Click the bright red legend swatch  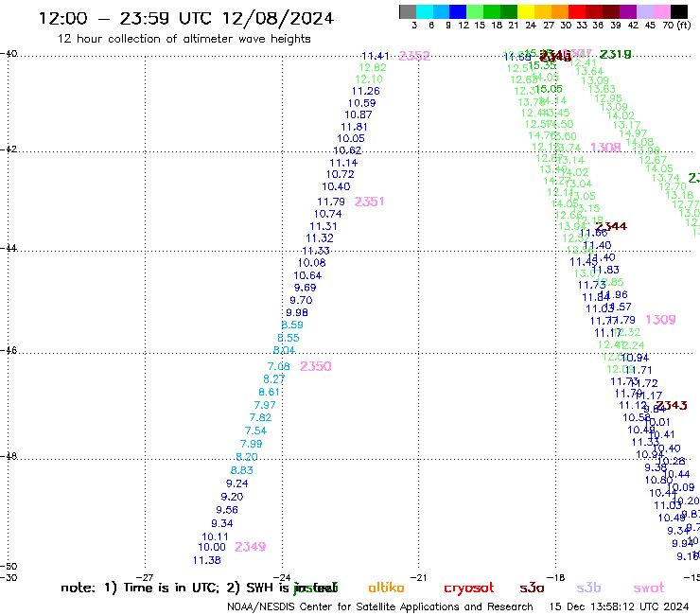click(576, 11)
